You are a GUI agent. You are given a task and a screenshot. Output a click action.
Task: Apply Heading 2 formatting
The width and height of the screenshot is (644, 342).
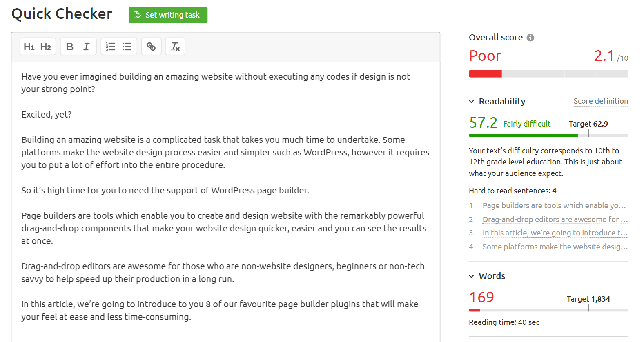46,47
